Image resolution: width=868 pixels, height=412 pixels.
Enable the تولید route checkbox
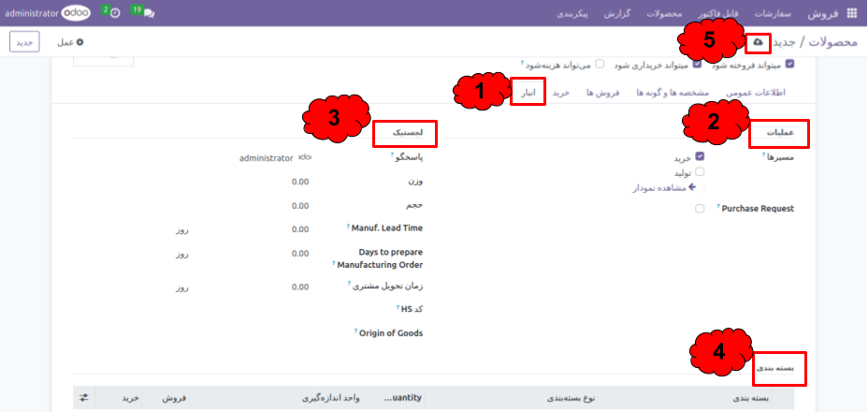click(700, 172)
